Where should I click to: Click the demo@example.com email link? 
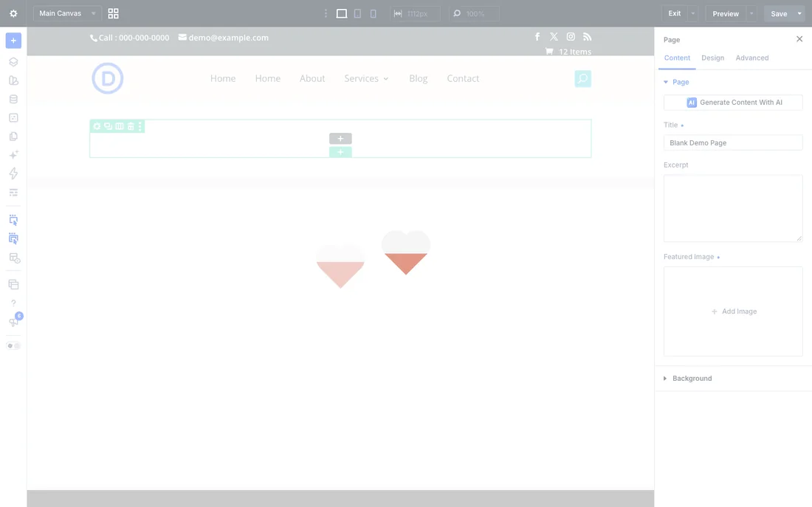click(223, 38)
